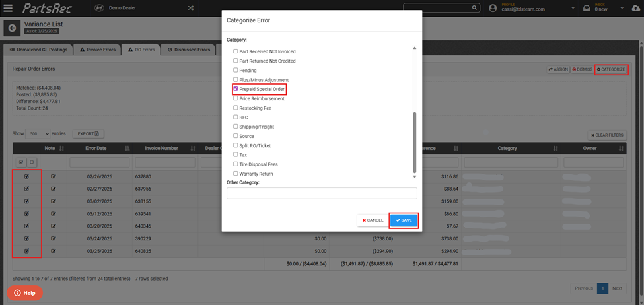Edit note for invoice 640346
Viewport: 644px width, 305px height.
(x=53, y=226)
